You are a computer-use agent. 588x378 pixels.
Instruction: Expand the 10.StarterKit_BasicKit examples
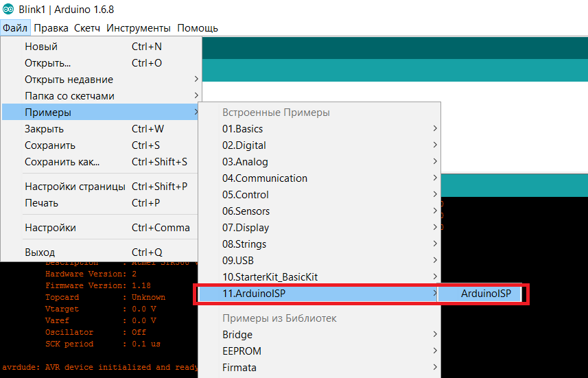point(319,277)
